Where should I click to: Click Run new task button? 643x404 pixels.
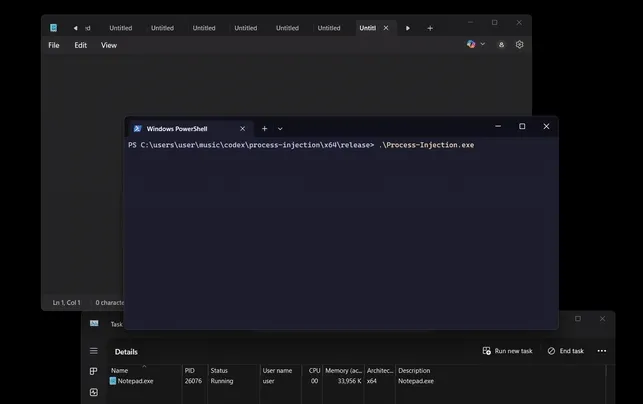click(507, 351)
